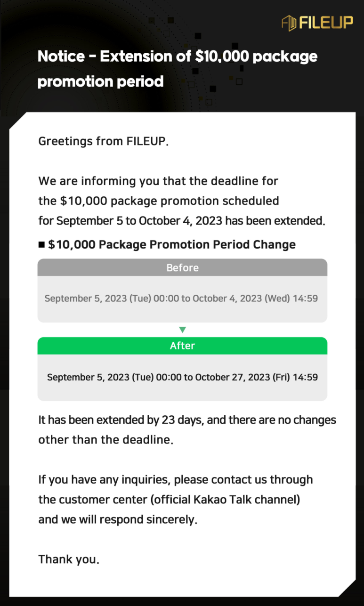Click the official Kakao Talk channel text

tap(226, 500)
